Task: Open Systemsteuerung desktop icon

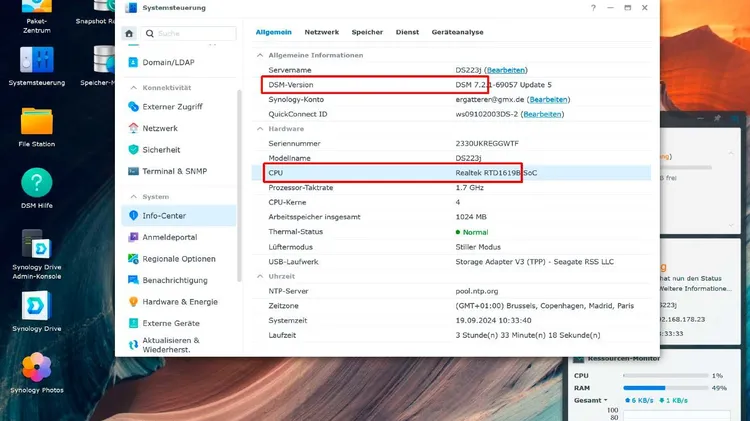Action: click(x=37, y=66)
